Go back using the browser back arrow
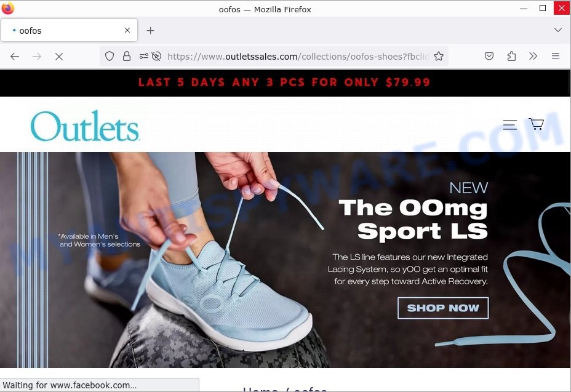 point(15,57)
